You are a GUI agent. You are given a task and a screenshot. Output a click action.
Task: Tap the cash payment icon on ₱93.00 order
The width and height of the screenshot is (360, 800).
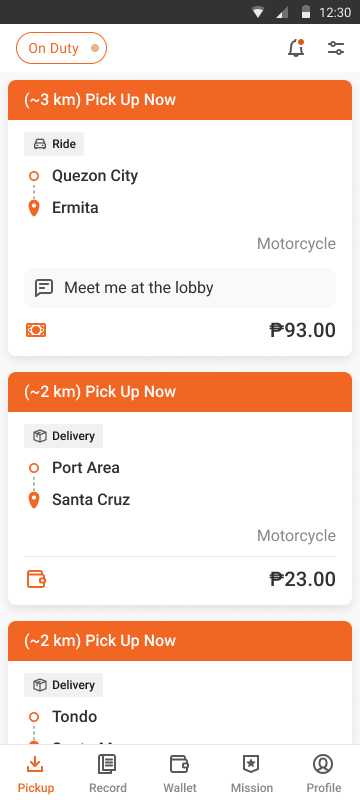point(36,330)
